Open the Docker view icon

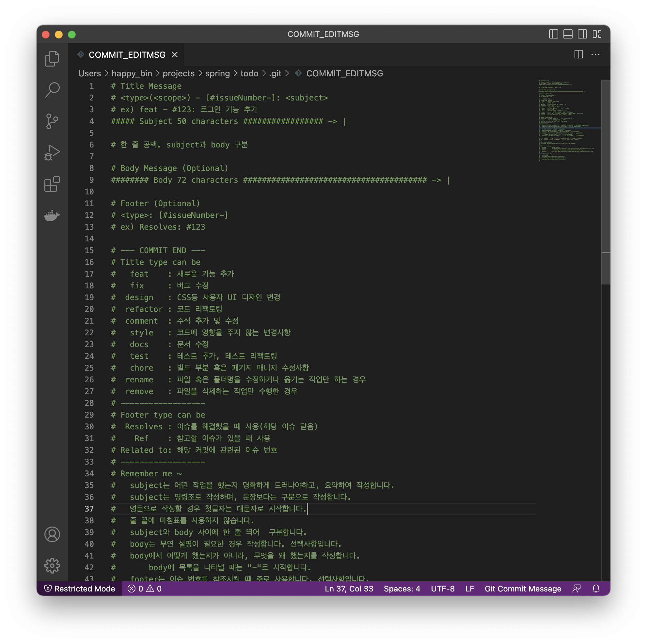(52, 216)
